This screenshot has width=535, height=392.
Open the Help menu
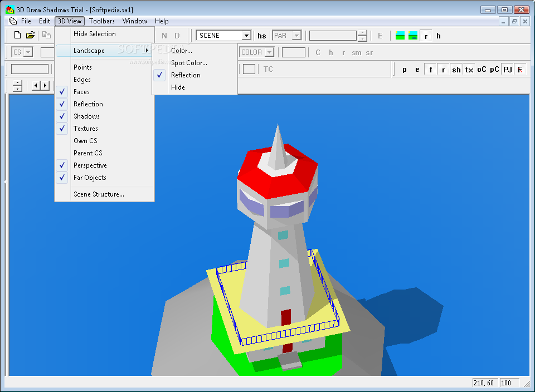162,21
